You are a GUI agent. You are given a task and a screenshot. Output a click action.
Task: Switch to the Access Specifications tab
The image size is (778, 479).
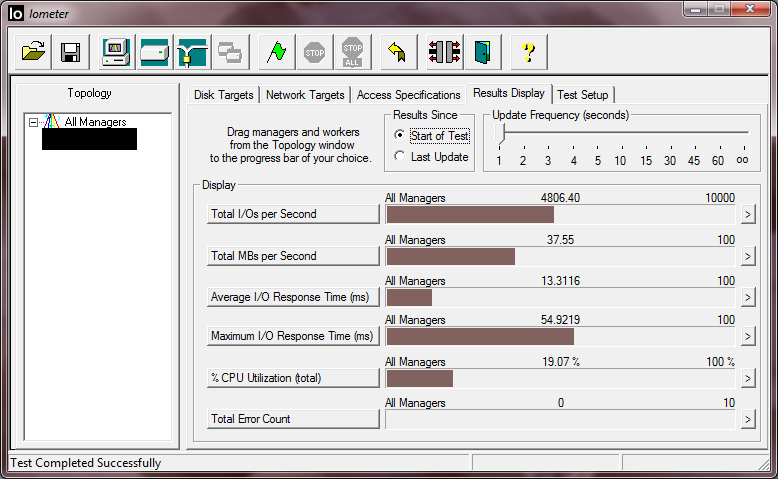[408, 95]
